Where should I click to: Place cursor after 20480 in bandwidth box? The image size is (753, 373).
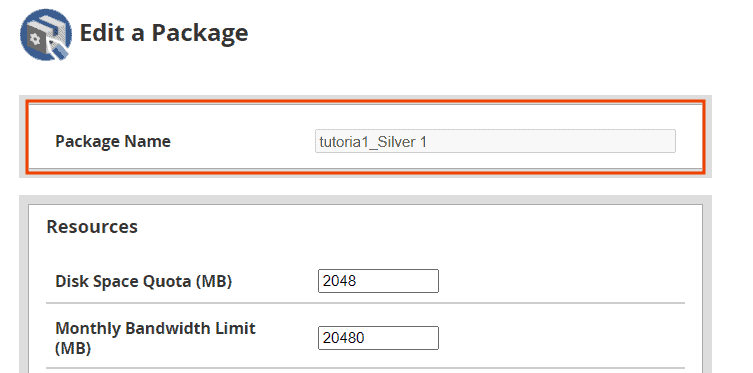(366, 338)
